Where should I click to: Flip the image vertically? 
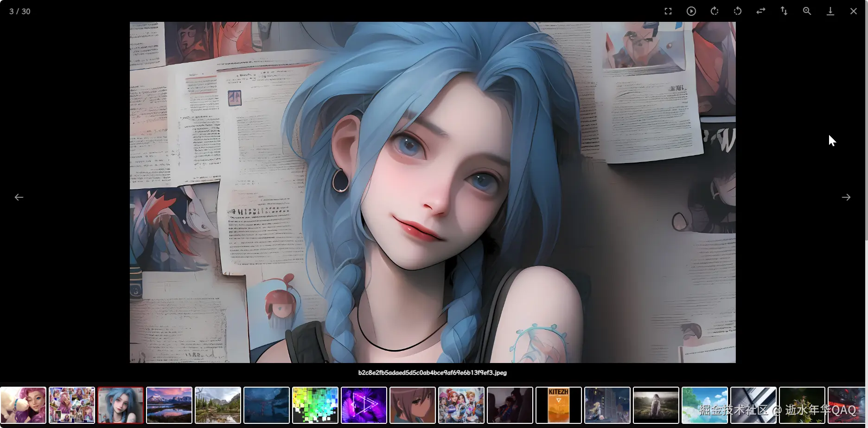[784, 11]
